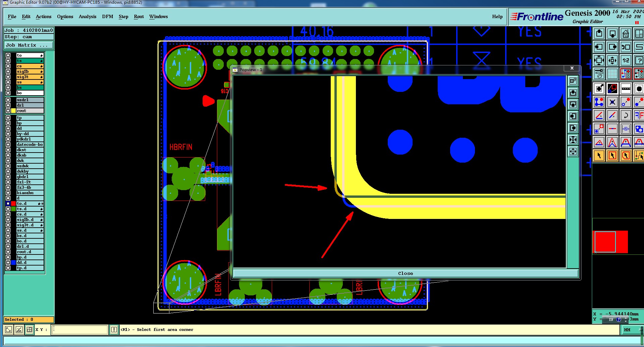Click the home view icon
The width and height of the screenshot is (644, 347).
coord(626,34)
